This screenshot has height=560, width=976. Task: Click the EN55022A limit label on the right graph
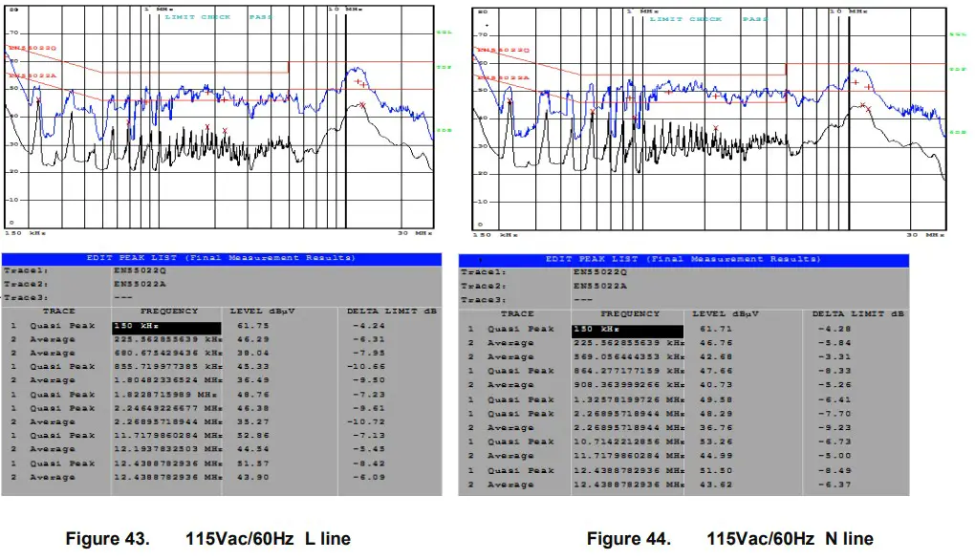point(504,77)
